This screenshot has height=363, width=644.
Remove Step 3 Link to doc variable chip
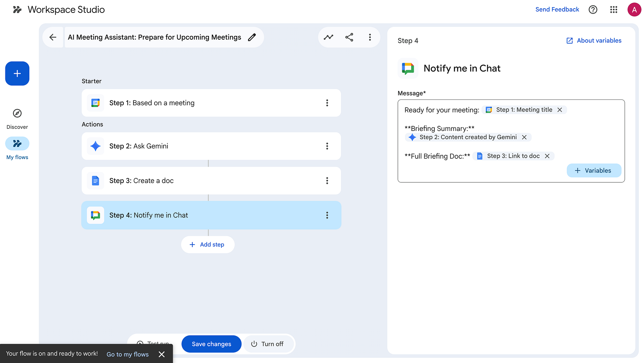[547, 156]
